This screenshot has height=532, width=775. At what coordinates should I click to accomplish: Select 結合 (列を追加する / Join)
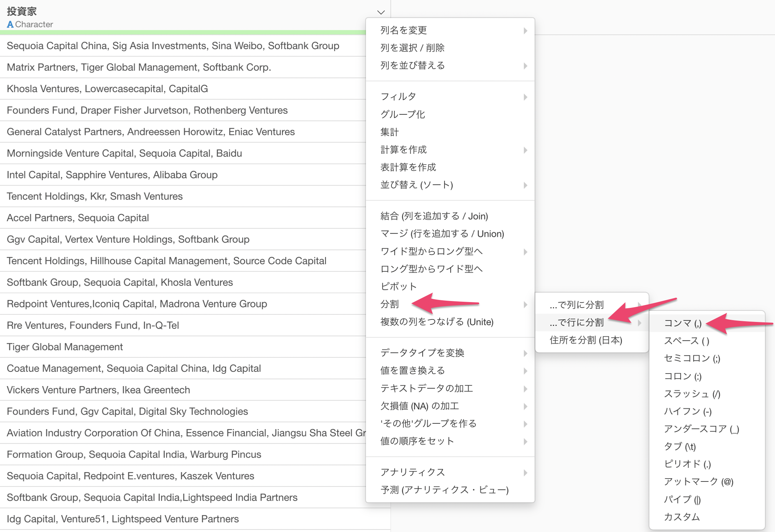(450, 216)
